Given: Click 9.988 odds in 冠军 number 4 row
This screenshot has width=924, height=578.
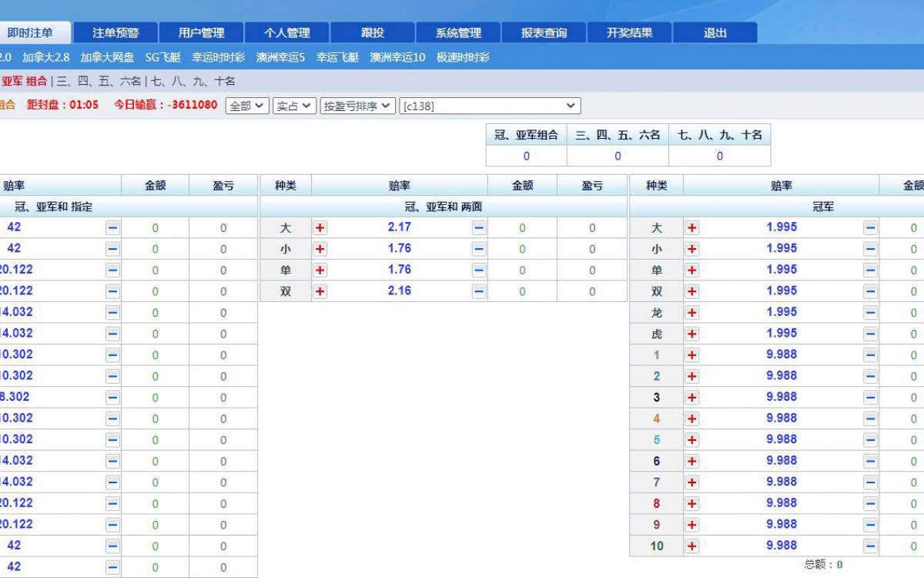Looking at the screenshot, I should point(782,418).
